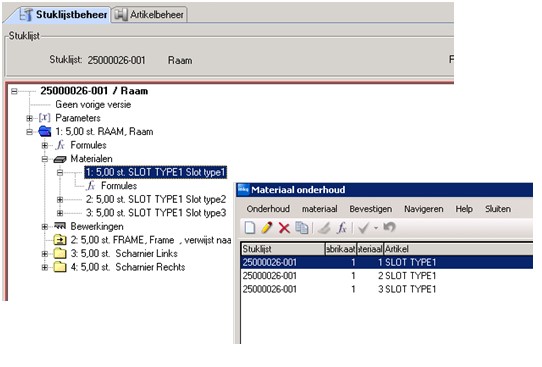The height and width of the screenshot is (367, 542).
Task: Collapse the 25000026-001 / Raam root node
Action: pos(14,91)
